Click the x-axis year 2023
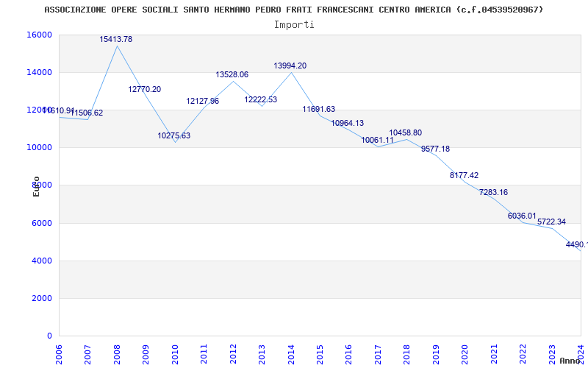This screenshot has height=368, width=588. [x=552, y=353]
